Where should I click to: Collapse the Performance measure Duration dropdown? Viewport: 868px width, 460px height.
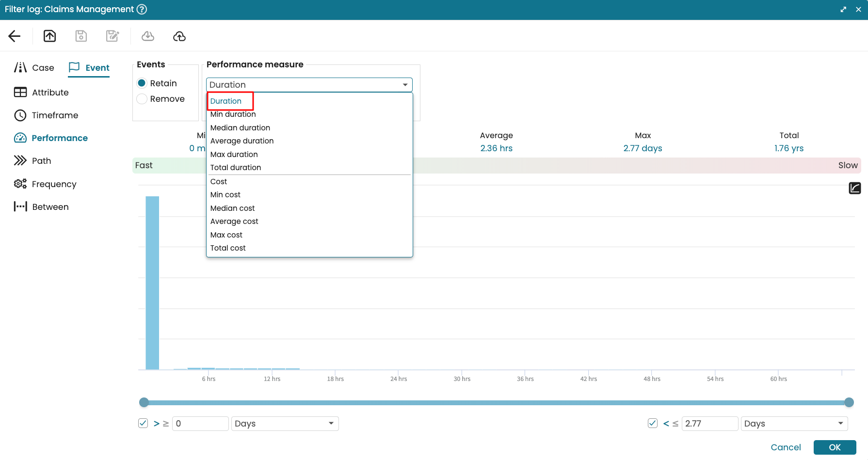pyautogui.click(x=405, y=85)
